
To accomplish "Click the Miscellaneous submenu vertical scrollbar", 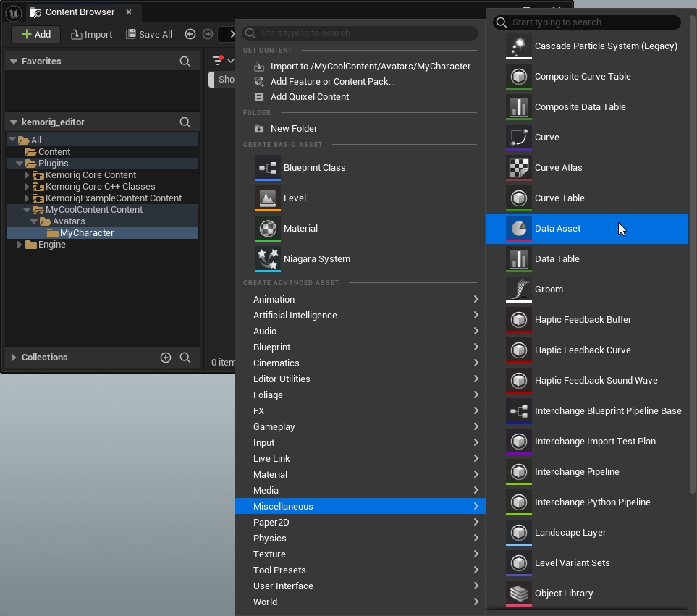I will [692, 253].
